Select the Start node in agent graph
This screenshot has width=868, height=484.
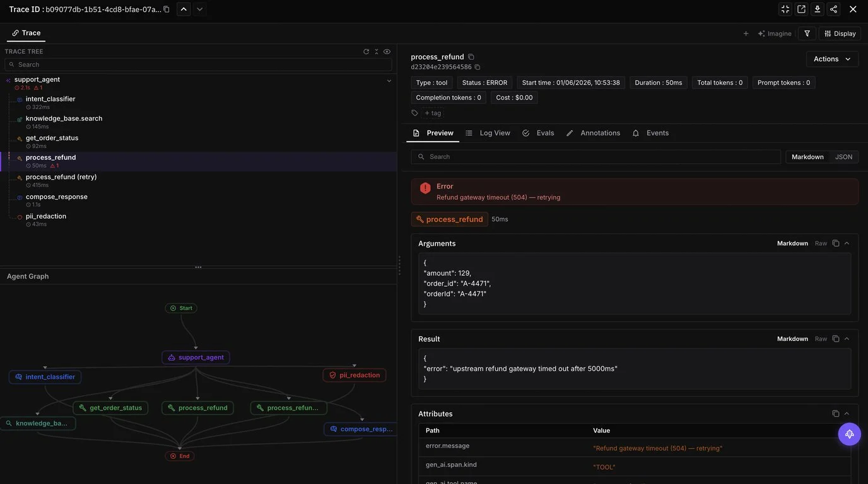click(181, 308)
